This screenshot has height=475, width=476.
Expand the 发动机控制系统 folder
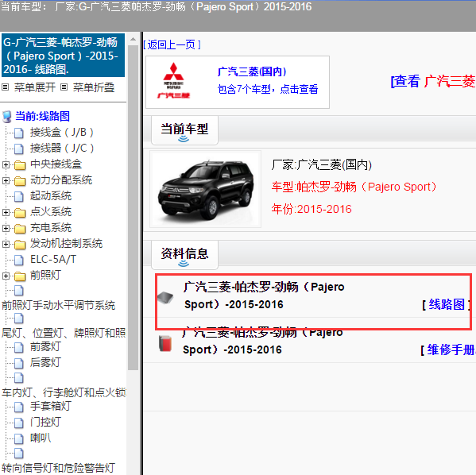click(x=6, y=244)
